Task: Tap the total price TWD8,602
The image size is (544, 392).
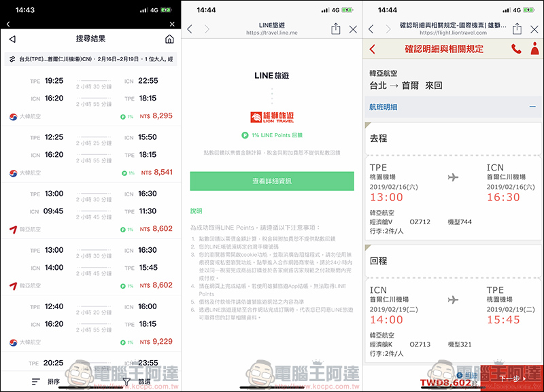Action: [445, 382]
